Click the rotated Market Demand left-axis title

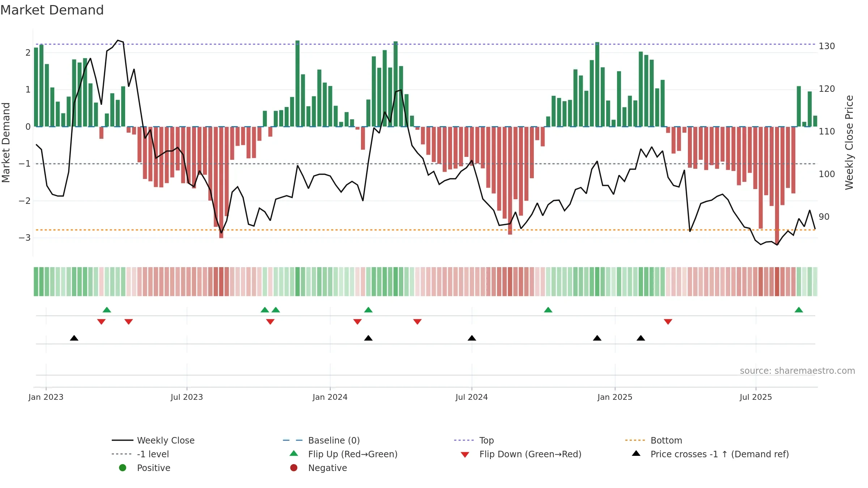6,142
